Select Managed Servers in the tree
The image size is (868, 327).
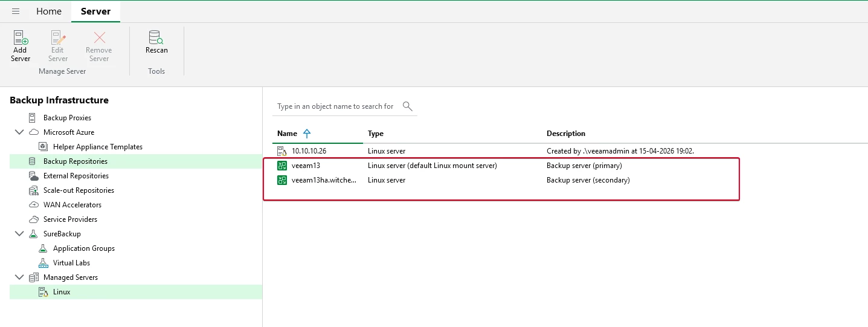(71, 277)
